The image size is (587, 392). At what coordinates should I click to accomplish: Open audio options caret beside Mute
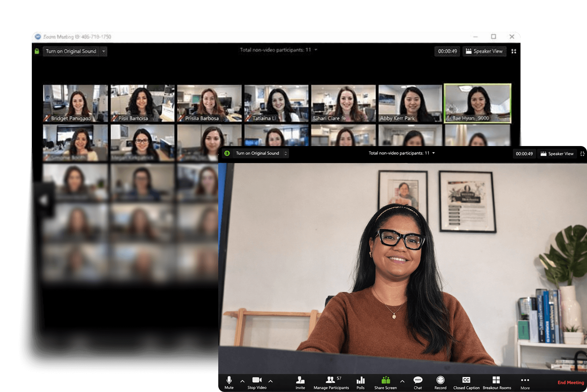[242, 381]
